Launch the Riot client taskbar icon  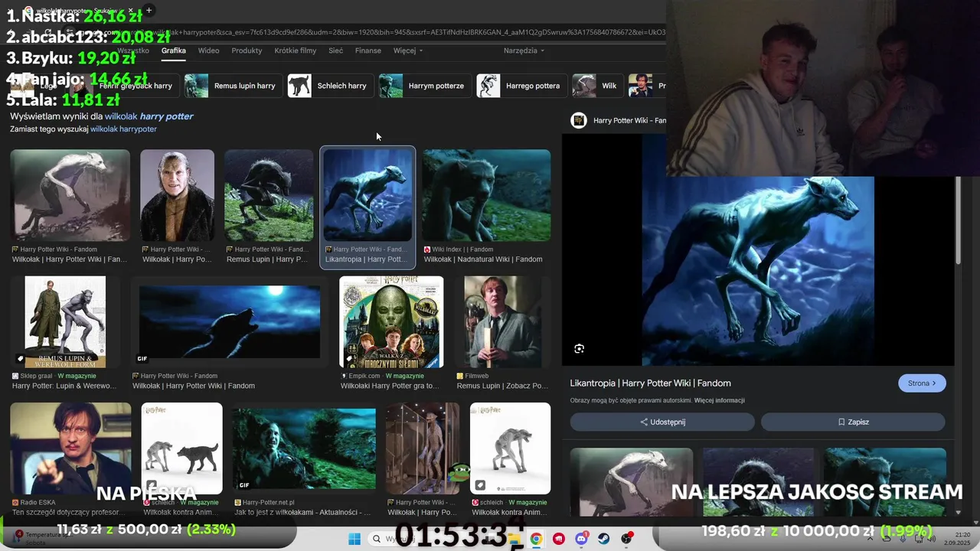pyautogui.click(x=559, y=539)
